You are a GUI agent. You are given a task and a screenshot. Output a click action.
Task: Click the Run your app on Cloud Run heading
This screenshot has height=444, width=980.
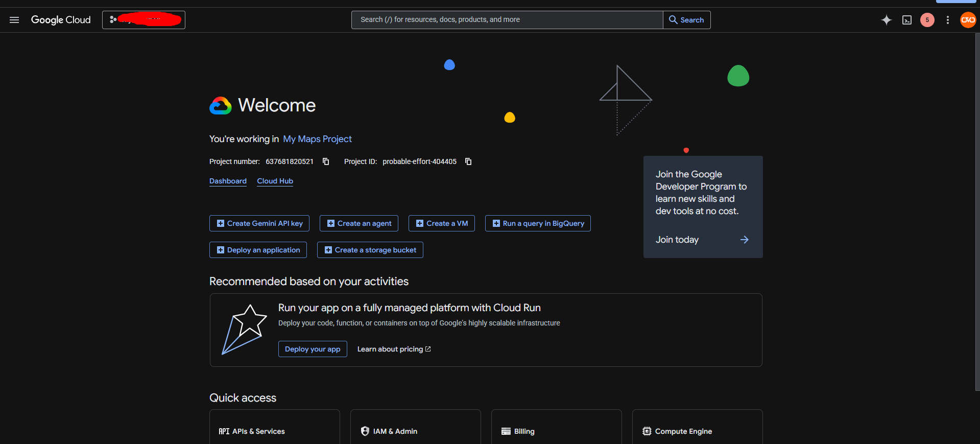410,308
